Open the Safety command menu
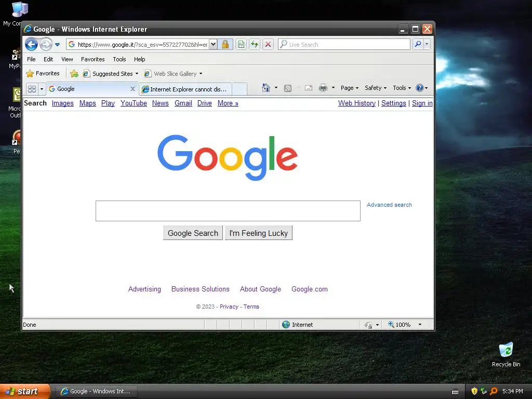The width and height of the screenshot is (532, 399). coord(376,88)
